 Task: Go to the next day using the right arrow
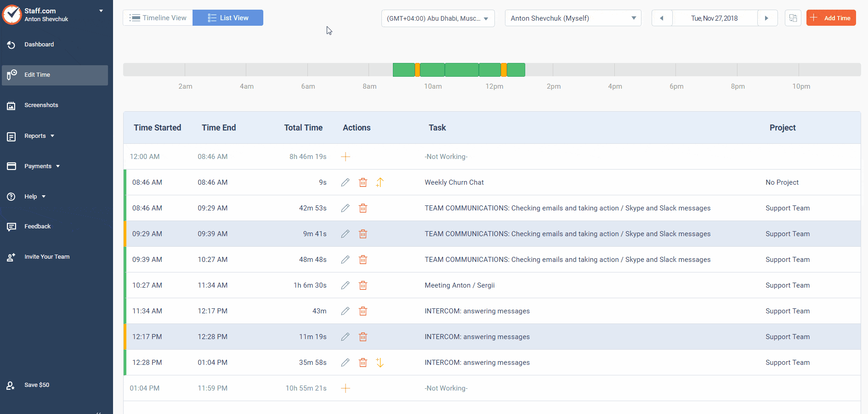click(x=766, y=18)
